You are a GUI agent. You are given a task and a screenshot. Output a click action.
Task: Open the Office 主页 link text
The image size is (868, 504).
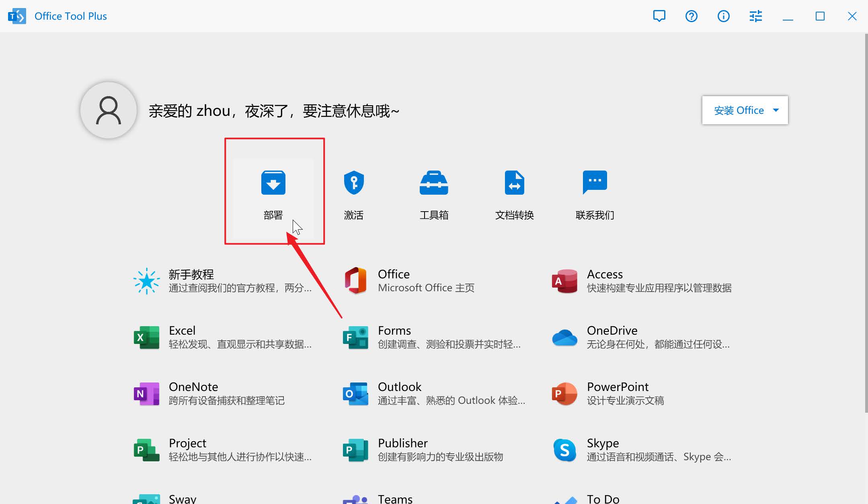(426, 288)
